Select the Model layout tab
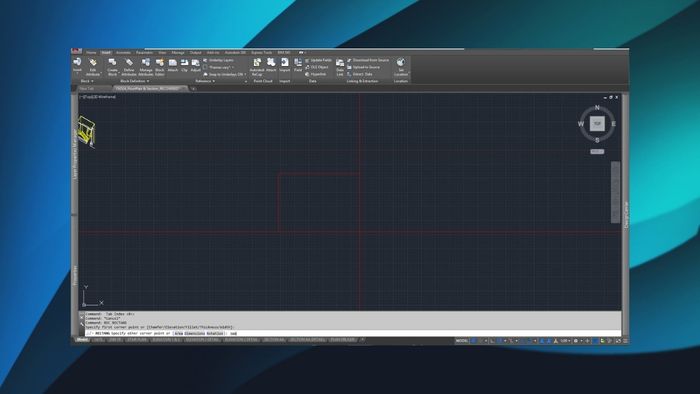700x394 pixels. (x=82, y=340)
